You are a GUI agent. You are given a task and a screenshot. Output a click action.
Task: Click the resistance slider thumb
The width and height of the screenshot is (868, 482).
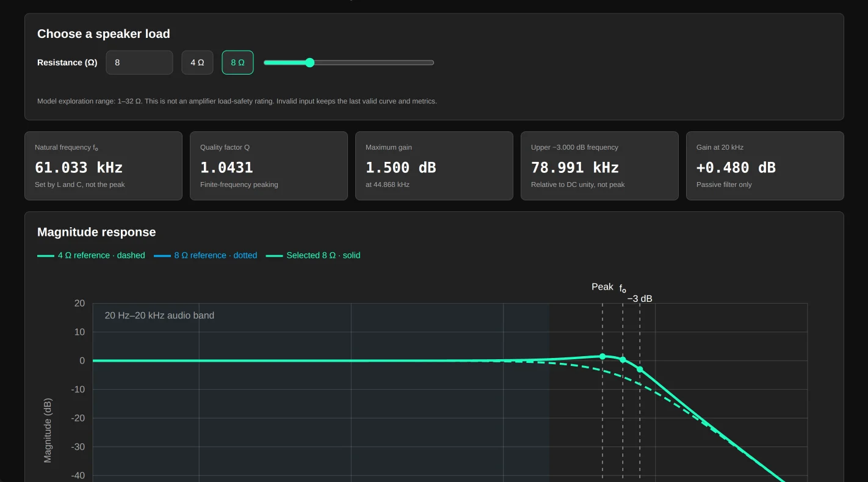coord(309,62)
